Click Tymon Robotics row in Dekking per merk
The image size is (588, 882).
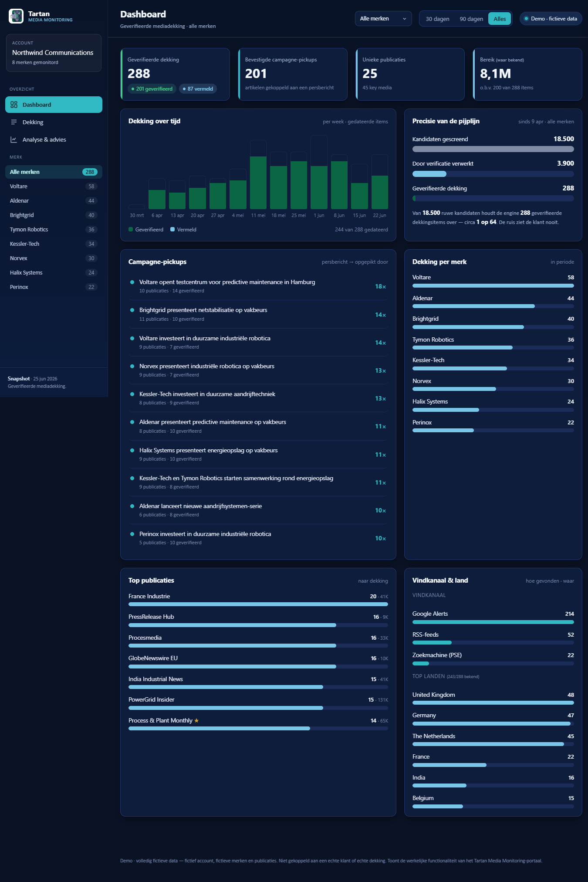[x=493, y=343]
